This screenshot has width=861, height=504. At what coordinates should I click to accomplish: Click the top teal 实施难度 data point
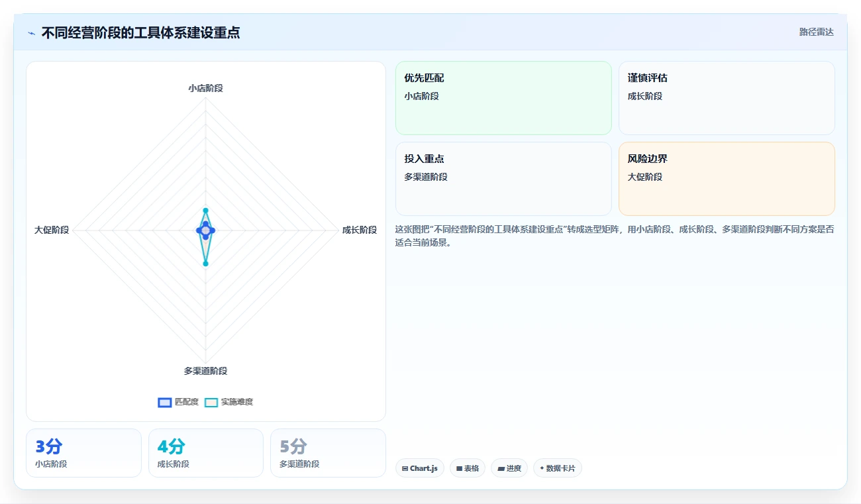pyautogui.click(x=205, y=210)
